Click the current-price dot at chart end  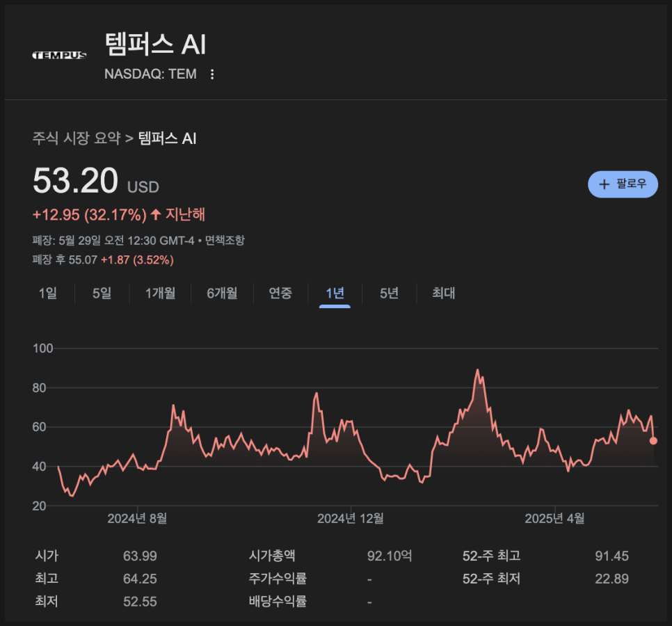pos(653,440)
